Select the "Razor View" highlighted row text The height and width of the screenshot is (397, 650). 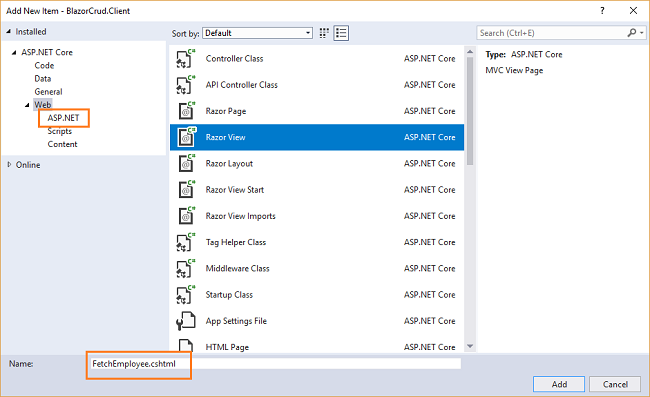(225, 137)
